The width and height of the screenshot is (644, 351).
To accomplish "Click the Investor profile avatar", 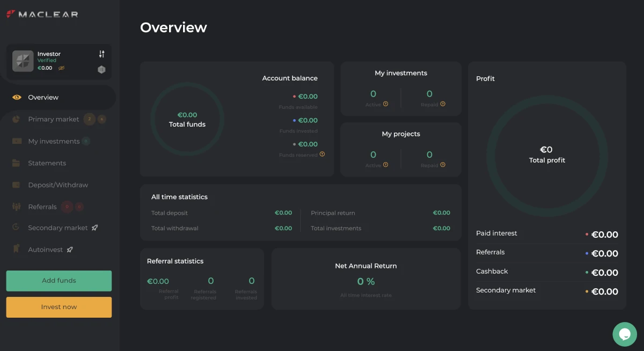I will (23, 61).
